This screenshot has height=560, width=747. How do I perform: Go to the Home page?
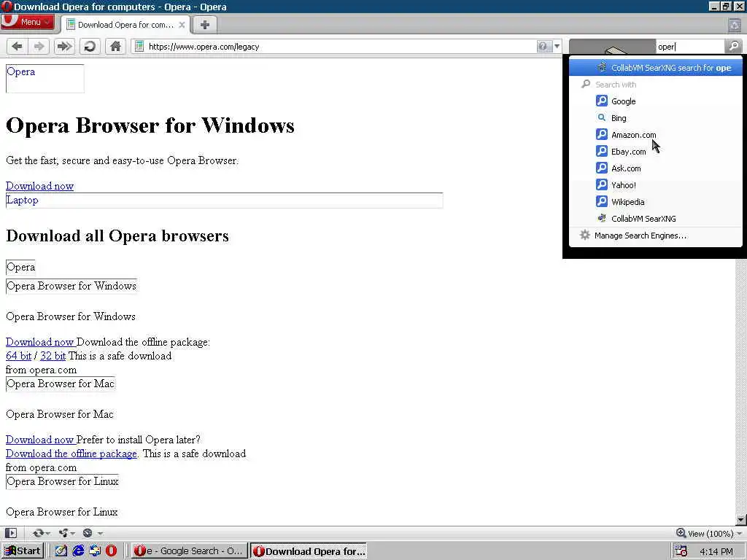pyautogui.click(x=115, y=46)
